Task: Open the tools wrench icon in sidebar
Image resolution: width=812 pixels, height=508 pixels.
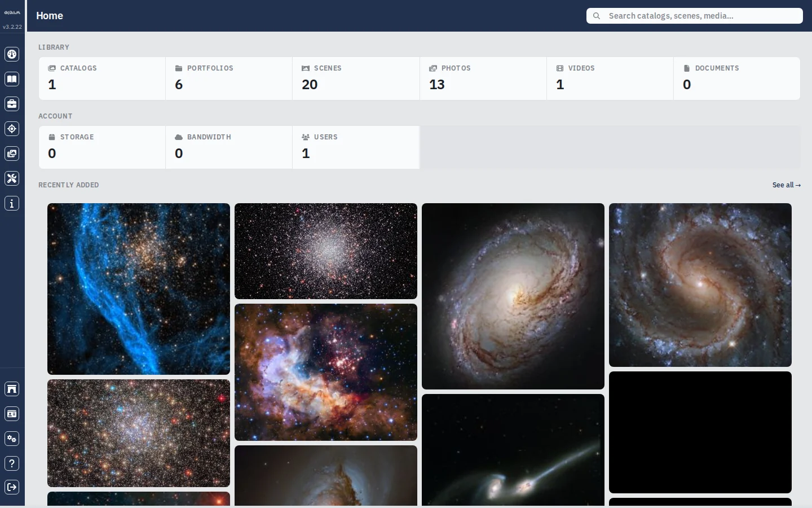Action: 12,178
